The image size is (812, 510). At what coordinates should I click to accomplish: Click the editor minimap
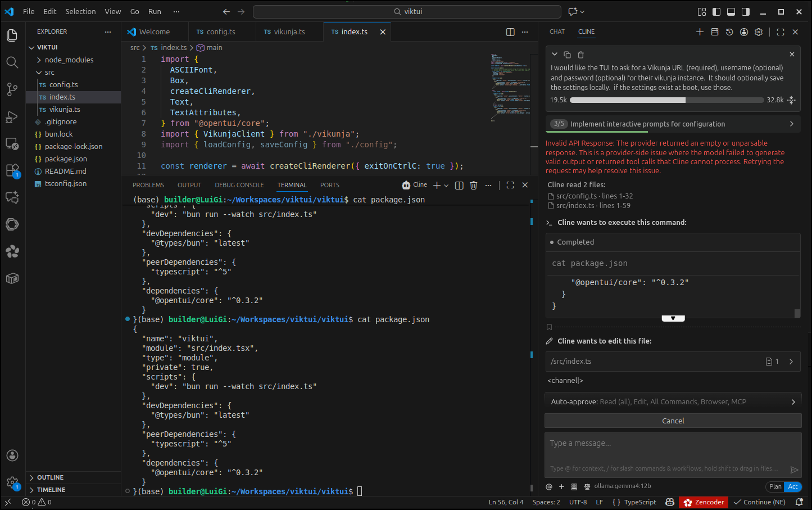pos(510,87)
